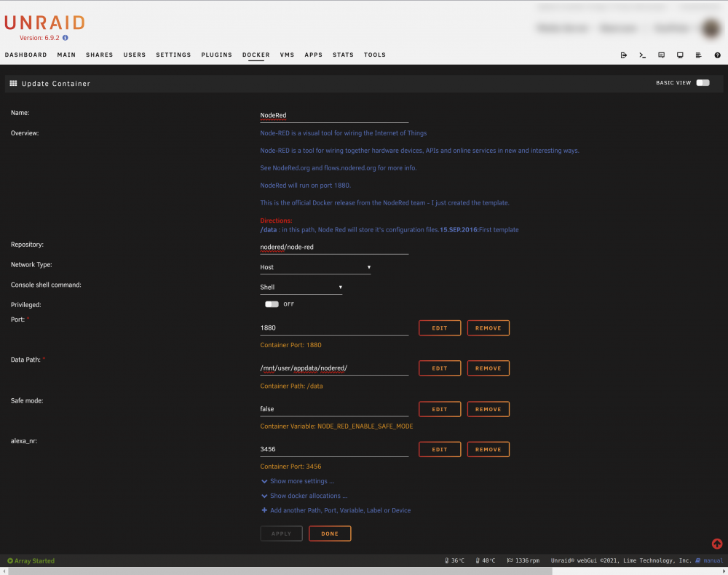The width and height of the screenshot is (728, 575).
Task: Open the Docker tab
Action: point(256,55)
